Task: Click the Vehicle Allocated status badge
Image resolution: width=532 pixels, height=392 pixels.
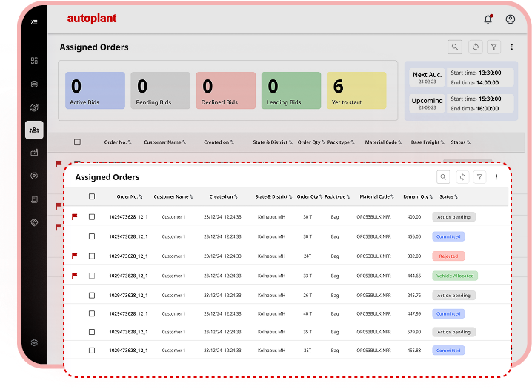Action: (455, 276)
